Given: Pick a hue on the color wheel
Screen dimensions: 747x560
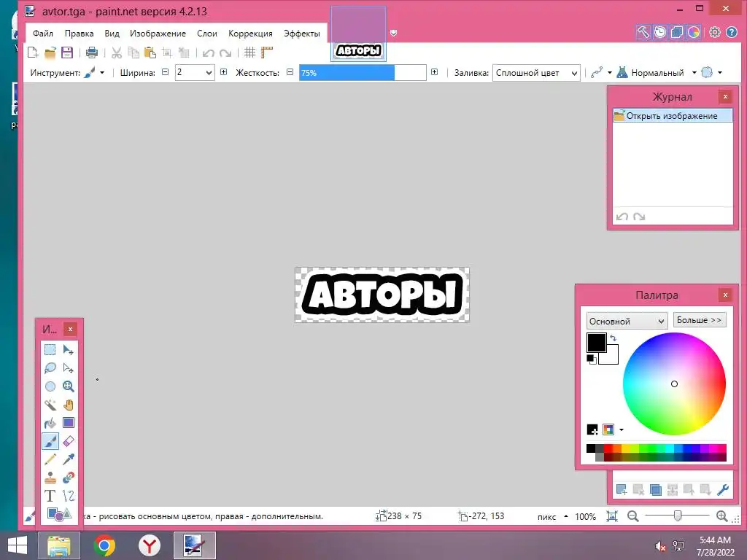Looking at the screenshot, I should coord(674,384).
